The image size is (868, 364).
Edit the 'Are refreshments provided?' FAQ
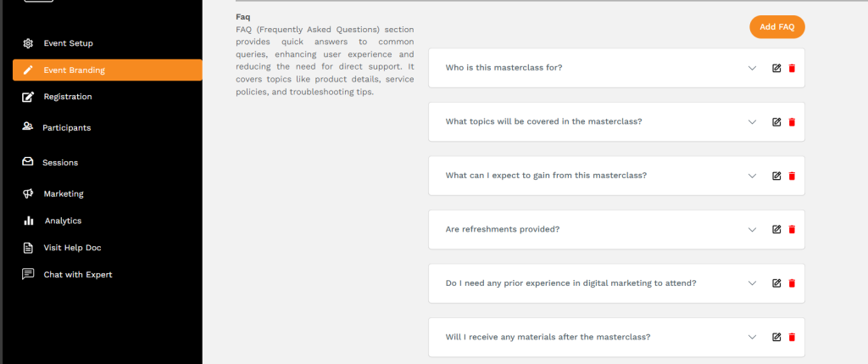(x=776, y=229)
